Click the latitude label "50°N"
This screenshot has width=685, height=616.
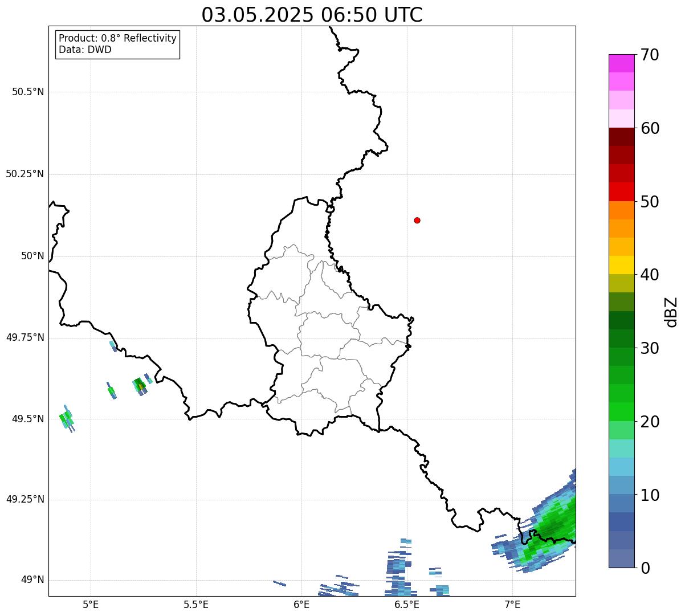pyautogui.click(x=32, y=256)
